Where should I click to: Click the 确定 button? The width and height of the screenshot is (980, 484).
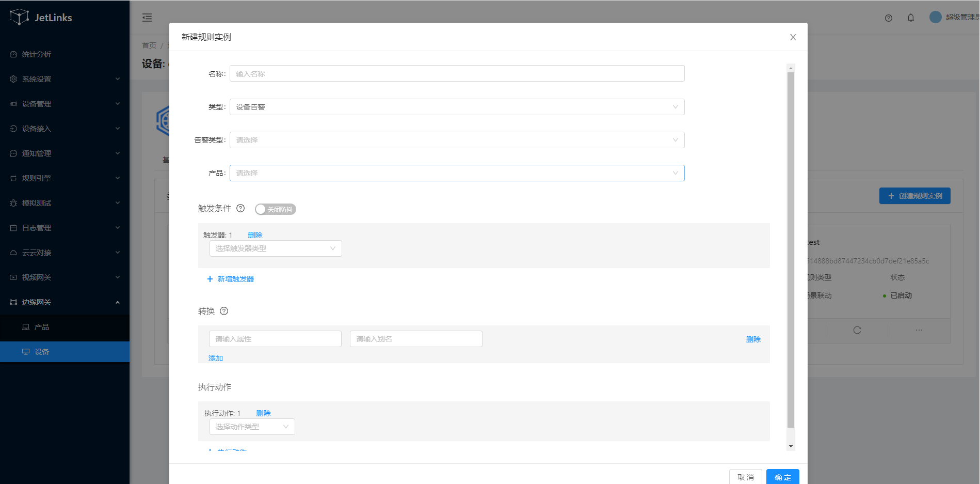tap(782, 477)
